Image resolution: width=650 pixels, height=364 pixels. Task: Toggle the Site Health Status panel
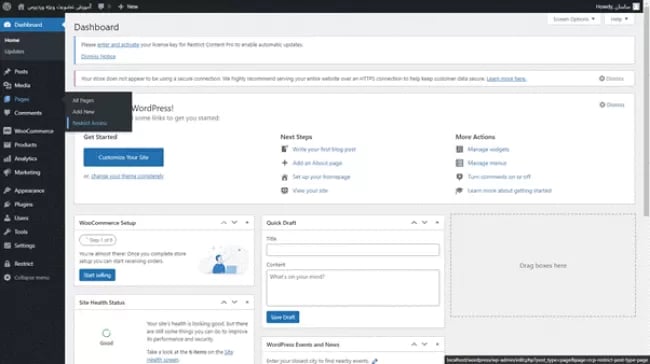point(247,302)
